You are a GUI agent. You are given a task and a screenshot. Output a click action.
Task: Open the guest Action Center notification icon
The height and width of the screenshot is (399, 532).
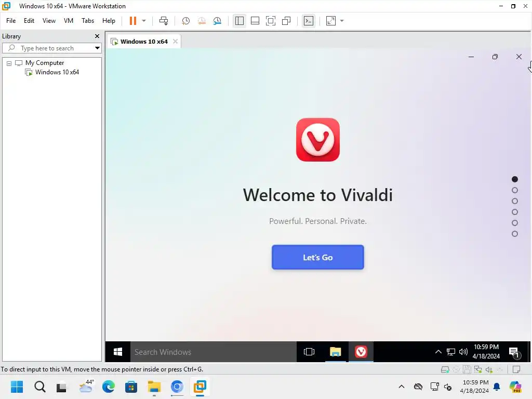coord(515,353)
